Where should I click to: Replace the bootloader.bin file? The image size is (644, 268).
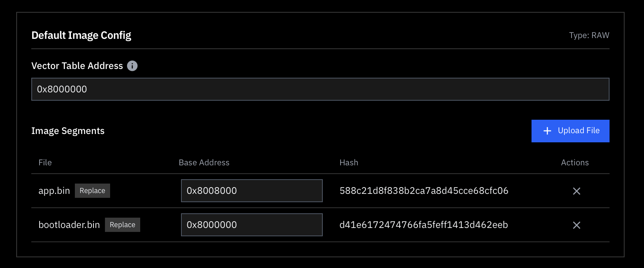click(122, 225)
